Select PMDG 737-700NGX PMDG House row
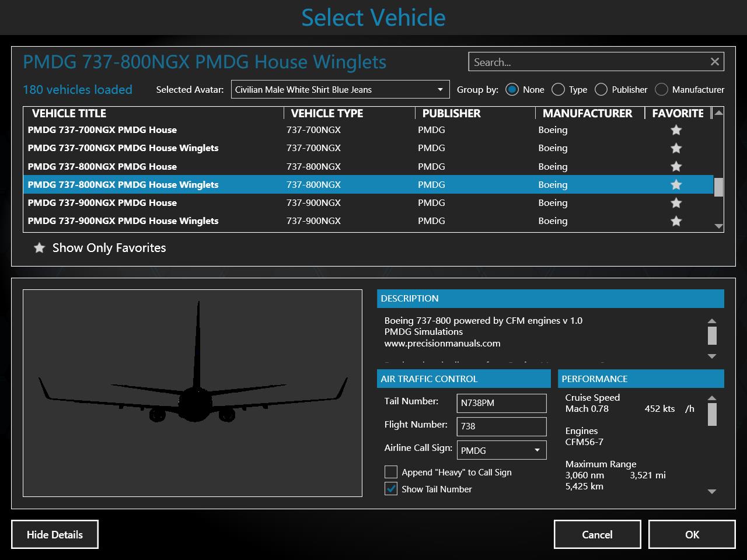 pos(368,130)
